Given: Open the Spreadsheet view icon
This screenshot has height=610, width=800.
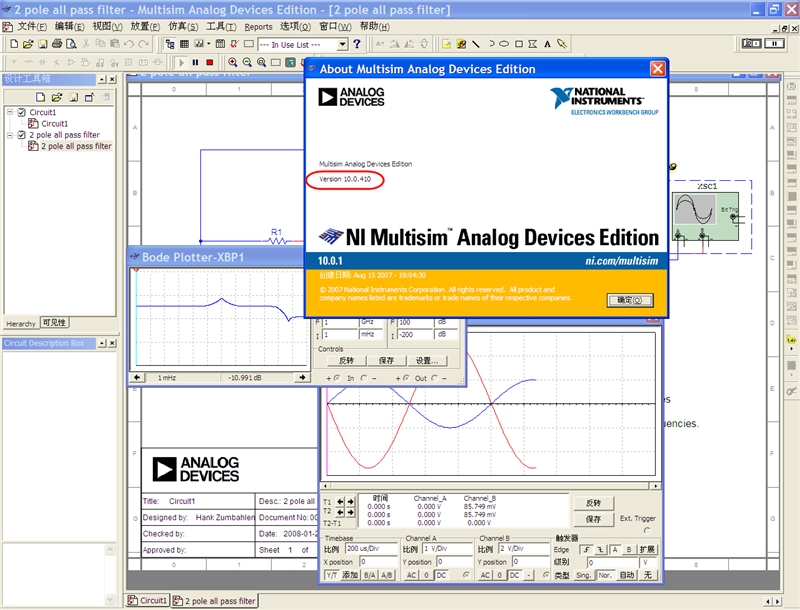Looking at the screenshot, I should 184,44.
